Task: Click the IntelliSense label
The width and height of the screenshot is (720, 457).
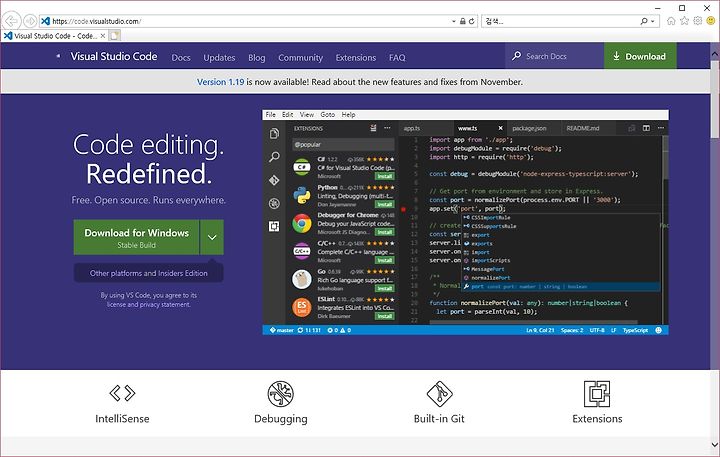Action: 122,418
